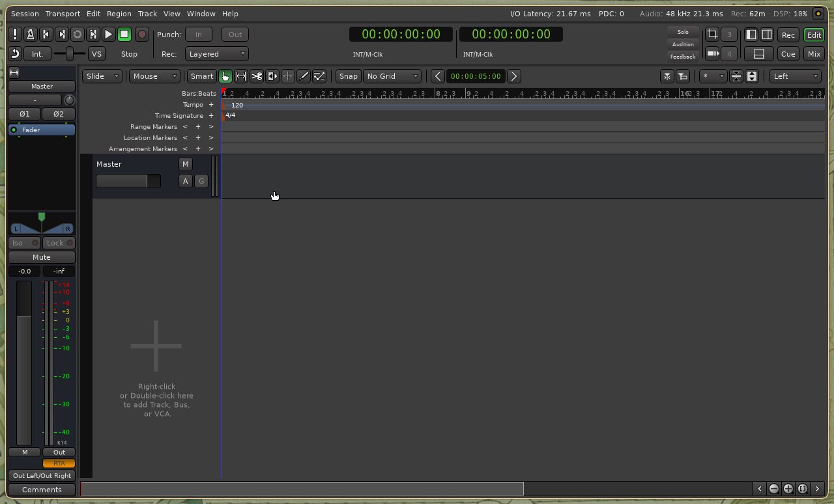Select the Cut scissors tool

tap(257, 76)
